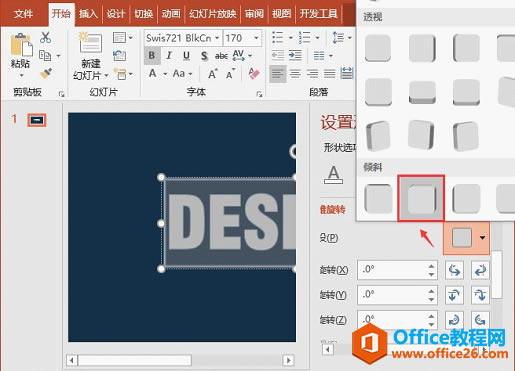Viewport: 515px width, 371px height.
Task: Open the font size dropdown
Action: (256, 38)
